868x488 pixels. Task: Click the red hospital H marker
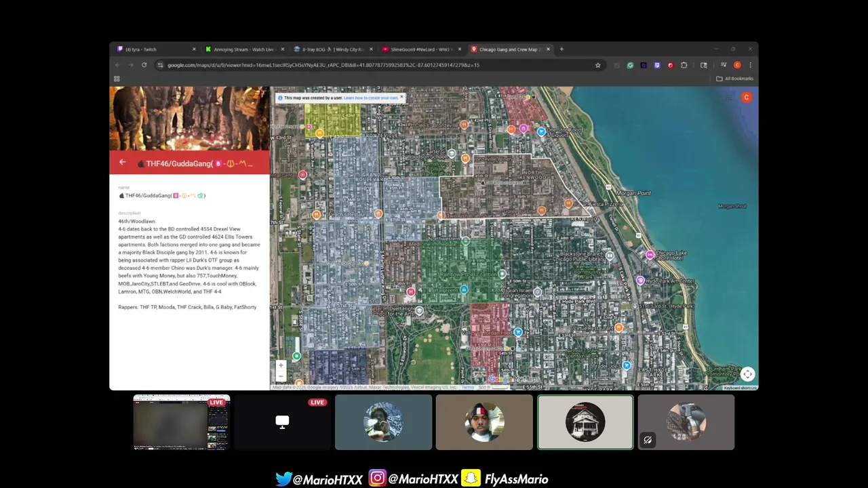point(410,291)
